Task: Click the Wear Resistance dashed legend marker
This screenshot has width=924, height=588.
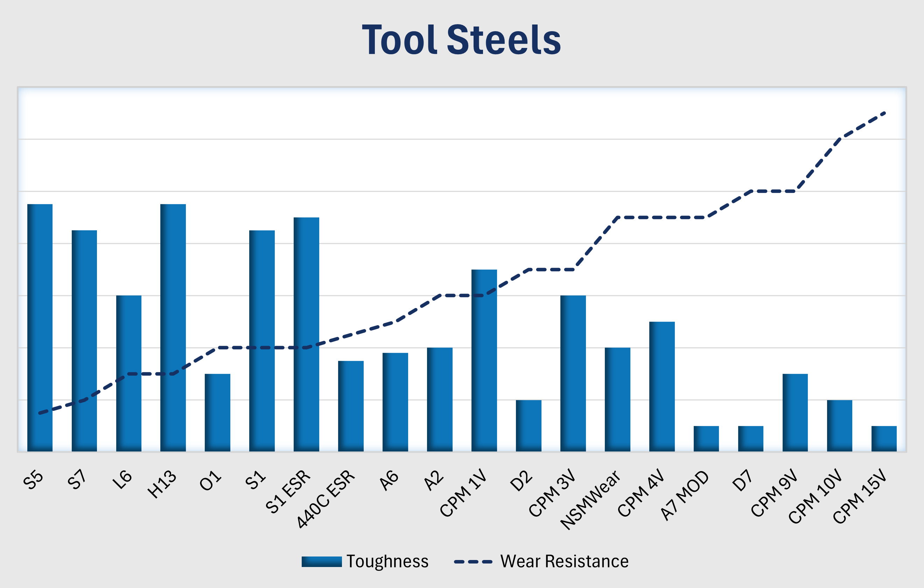Action: coord(473,561)
